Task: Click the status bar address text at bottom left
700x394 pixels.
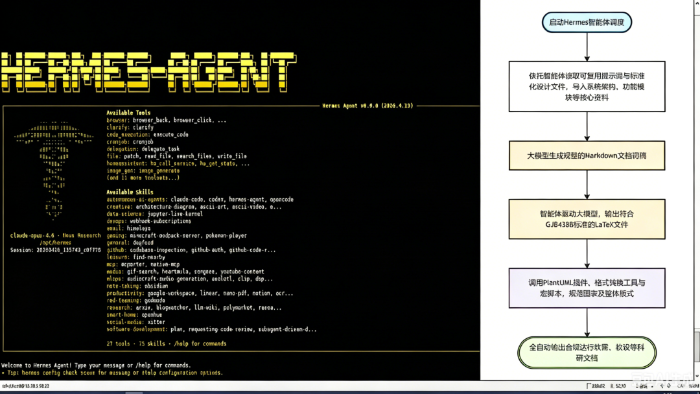Action: tap(25, 386)
